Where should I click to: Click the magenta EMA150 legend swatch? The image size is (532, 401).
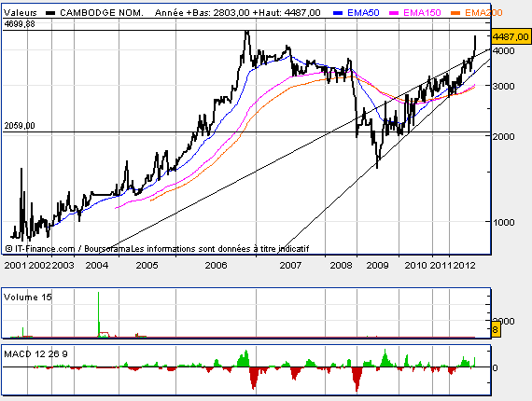(394, 13)
